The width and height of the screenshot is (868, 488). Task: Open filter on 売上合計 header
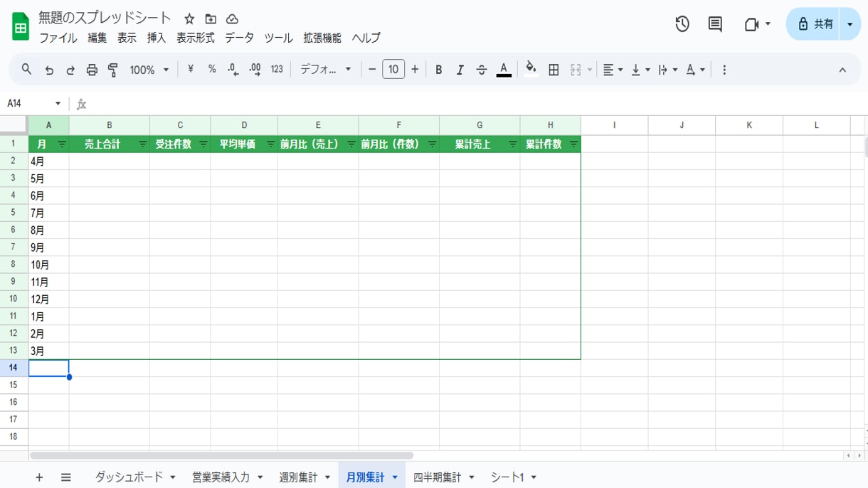pos(142,144)
